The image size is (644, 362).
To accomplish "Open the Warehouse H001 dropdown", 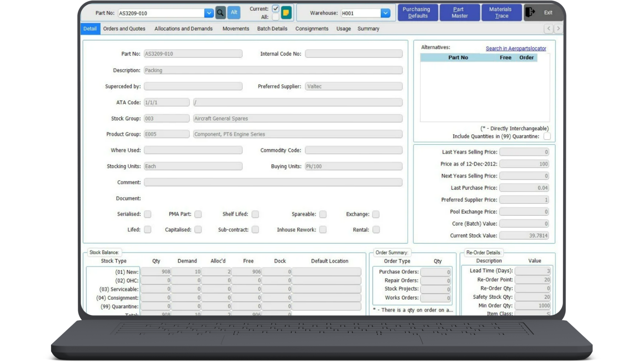I will (x=386, y=13).
